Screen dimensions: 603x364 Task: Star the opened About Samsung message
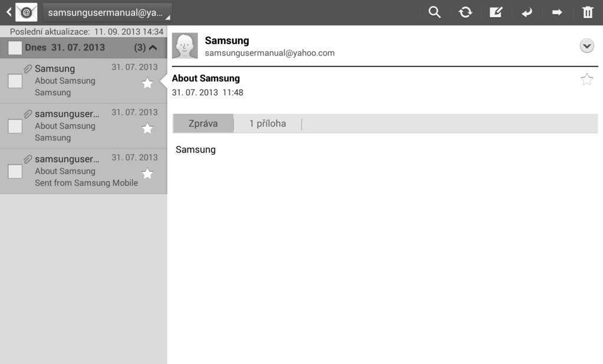[586, 80]
